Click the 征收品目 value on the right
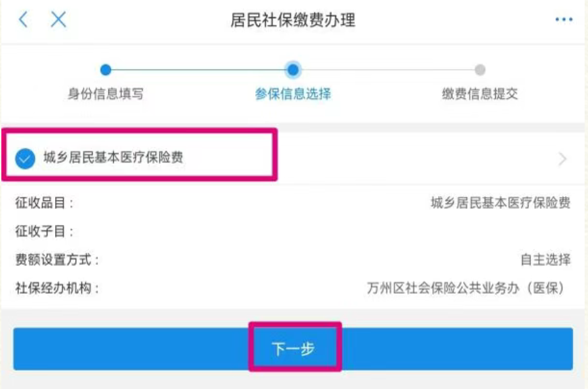 pyautogui.click(x=501, y=203)
